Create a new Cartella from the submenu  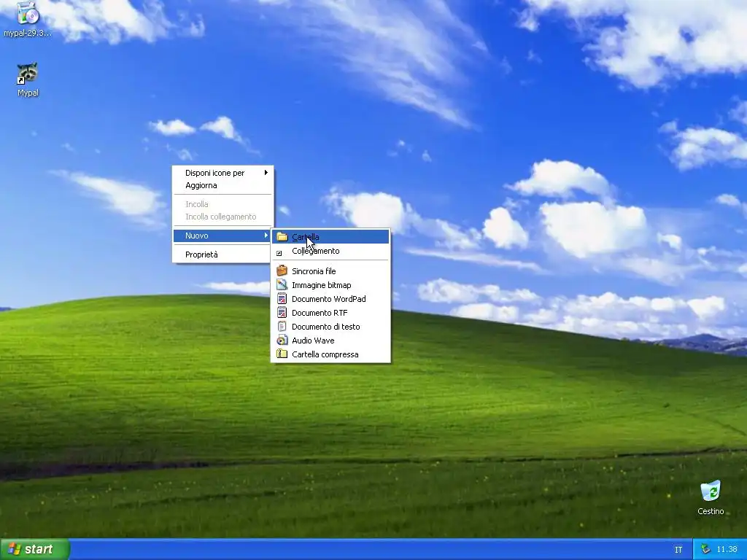330,237
